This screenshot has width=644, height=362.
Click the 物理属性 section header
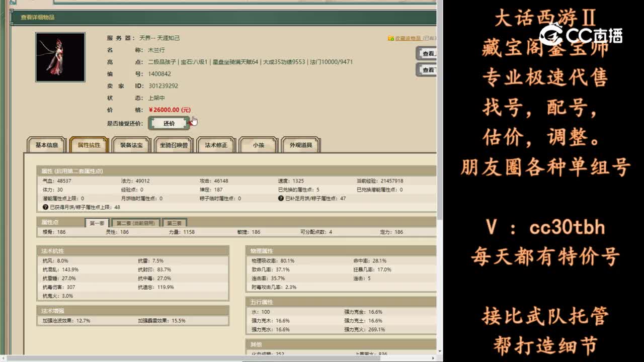[341, 251]
